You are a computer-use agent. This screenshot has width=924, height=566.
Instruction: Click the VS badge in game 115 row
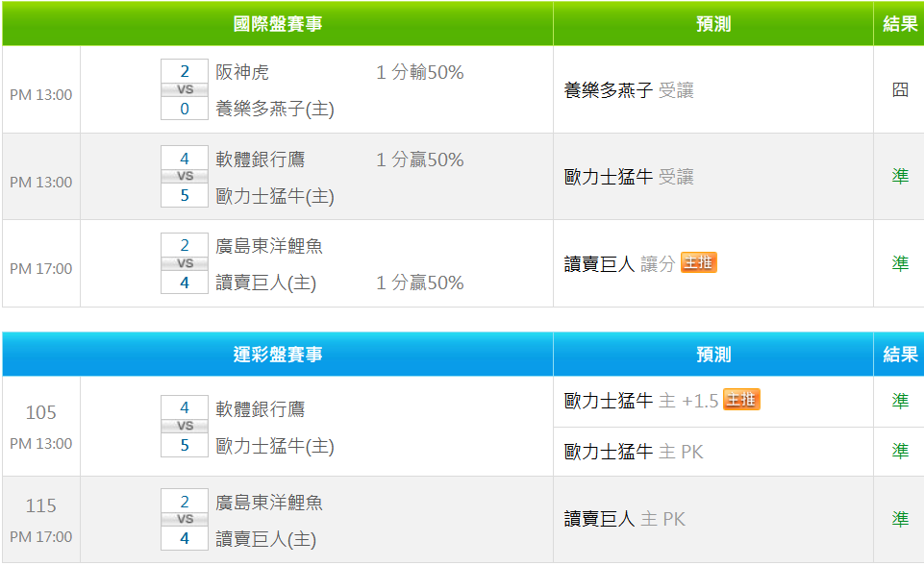185,519
